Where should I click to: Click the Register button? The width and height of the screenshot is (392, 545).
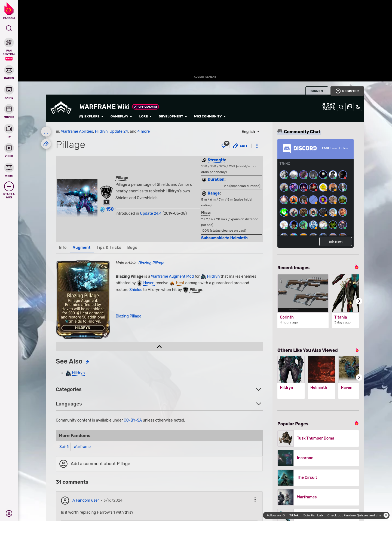click(x=347, y=91)
